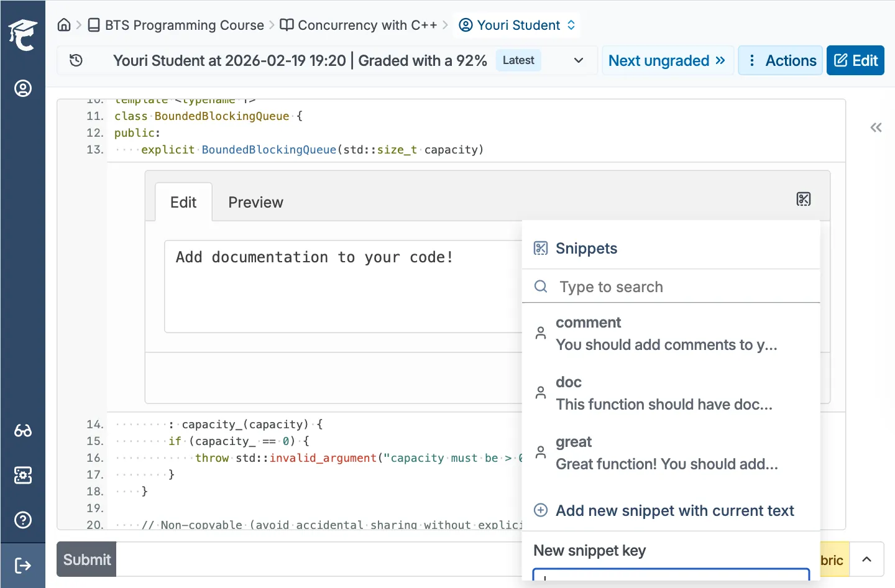Open the version history clock icon
Image resolution: width=895 pixels, height=588 pixels.
point(76,60)
